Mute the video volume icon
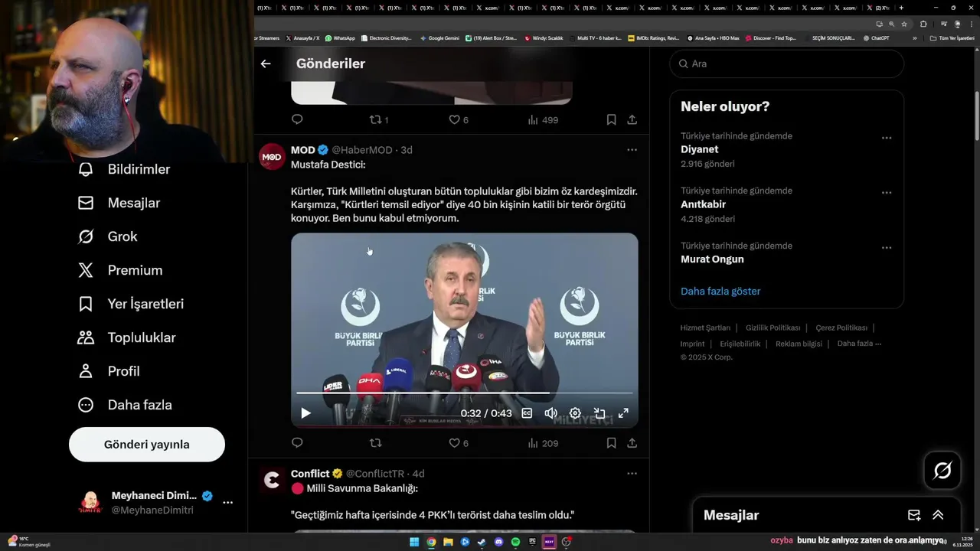Viewport: 980px width, 551px height. [550, 413]
